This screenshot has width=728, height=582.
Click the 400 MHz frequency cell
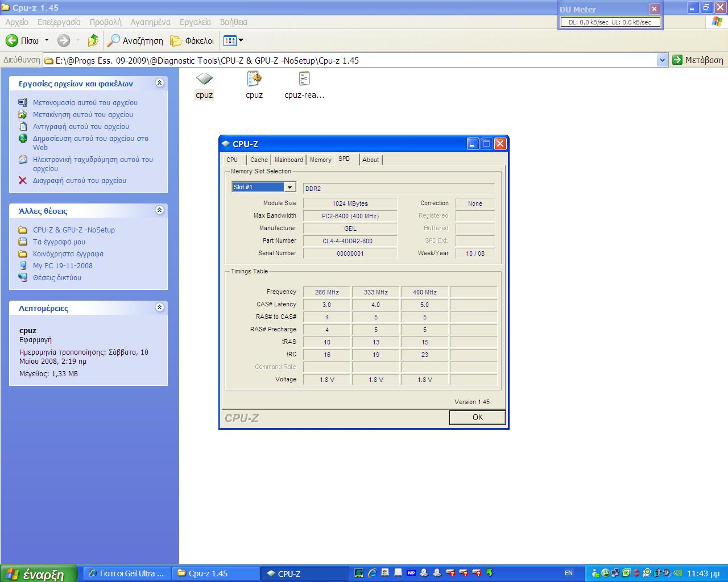[x=425, y=292]
